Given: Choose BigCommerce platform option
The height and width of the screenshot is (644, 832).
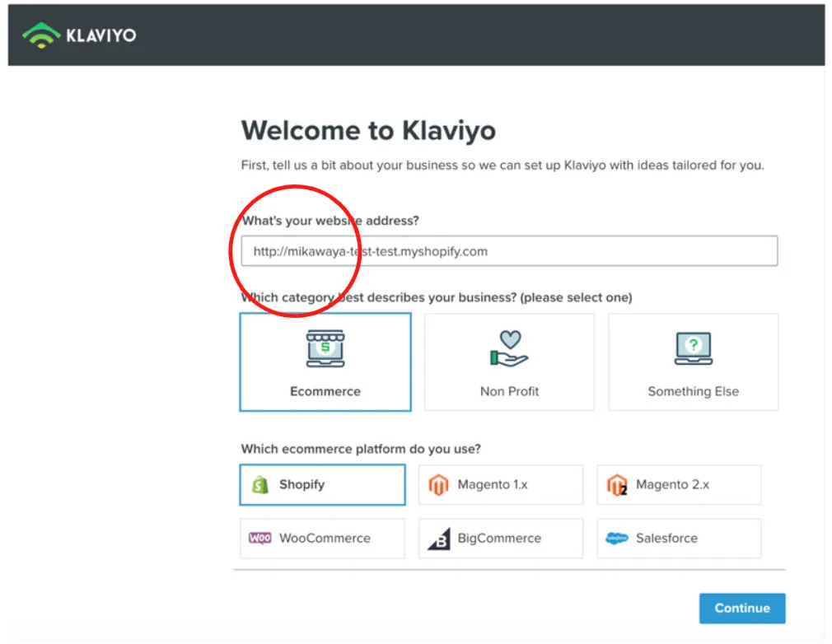Looking at the screenshot, I should click(500, 539).
